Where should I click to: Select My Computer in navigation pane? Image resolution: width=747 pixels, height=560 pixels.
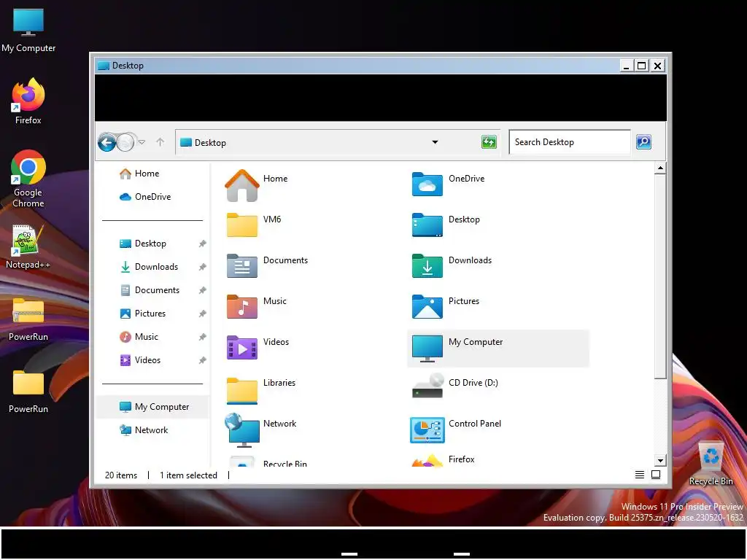coord(153,407)
